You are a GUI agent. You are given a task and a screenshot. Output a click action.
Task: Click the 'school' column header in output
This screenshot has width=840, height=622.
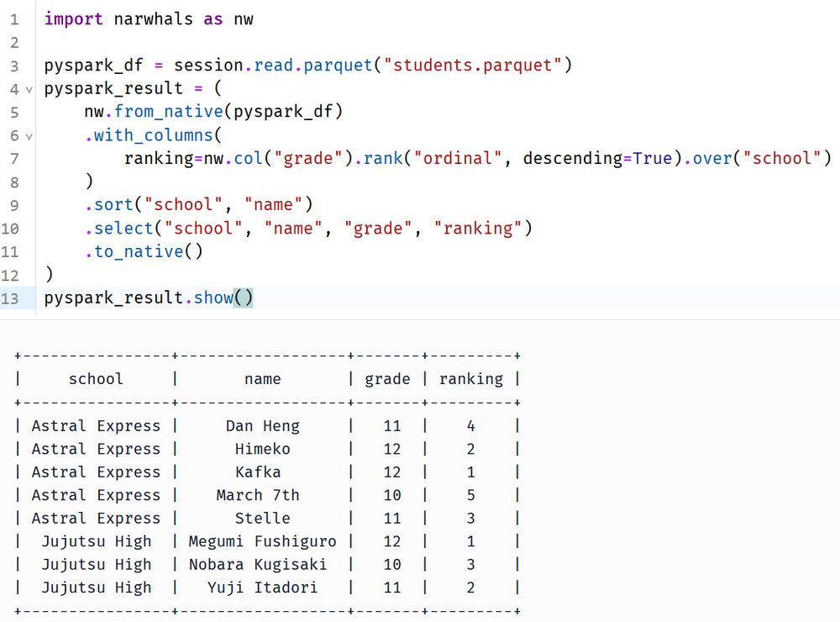click(96, 379)
